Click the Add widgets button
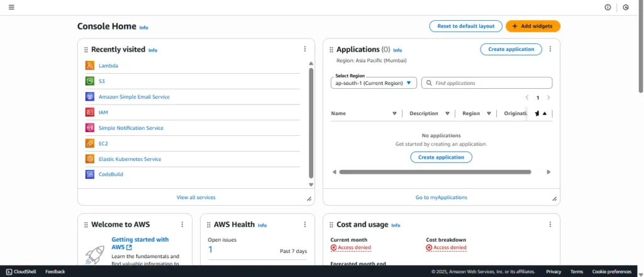This screenshot has height=277, width=644. coord(533,26)
